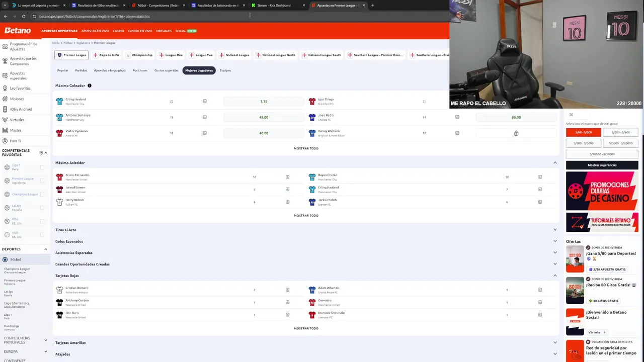Click the Programación de Apuestas sidebar icon
The height and width of the screenshot is (362, 644).
click(x=5, y=46)
